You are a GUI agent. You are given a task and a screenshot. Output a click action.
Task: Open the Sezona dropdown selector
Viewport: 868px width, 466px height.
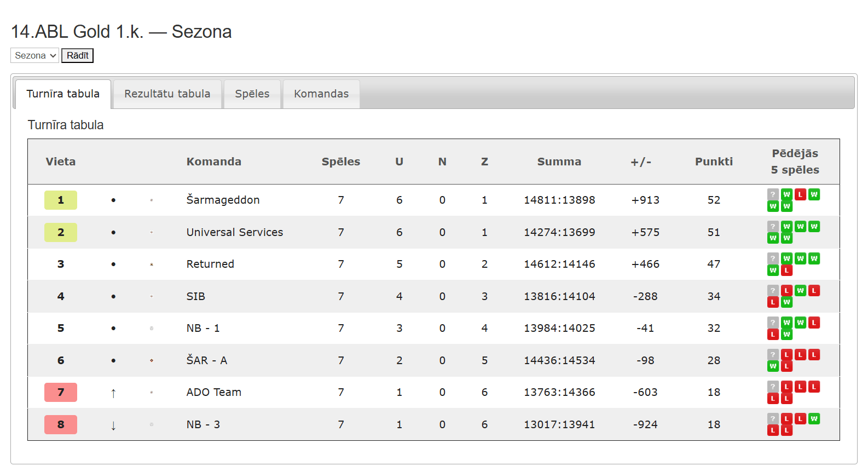pyautogui.click(x=34, y=55)
